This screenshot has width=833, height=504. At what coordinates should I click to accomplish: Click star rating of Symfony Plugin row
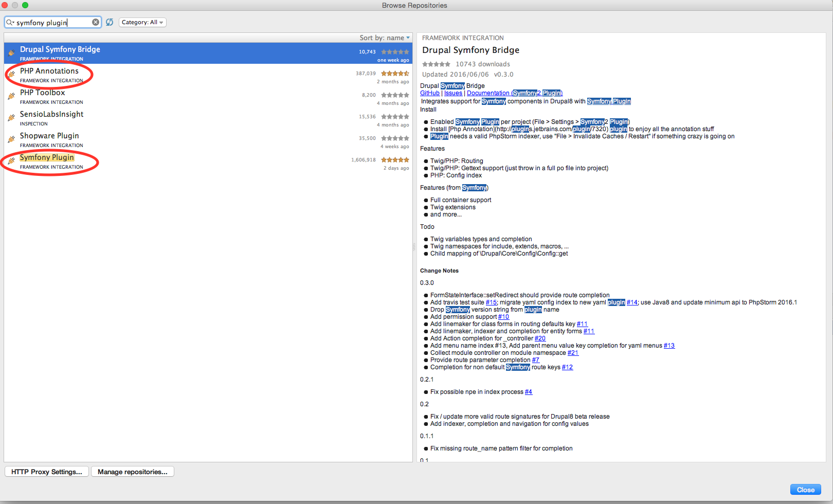tap(395, 160)
